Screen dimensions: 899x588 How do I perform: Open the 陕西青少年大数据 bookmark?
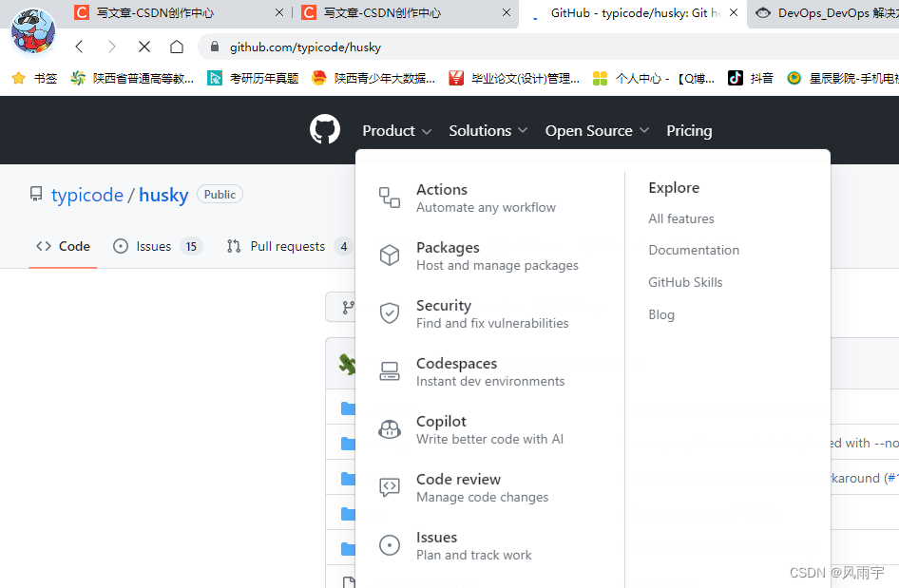click(x=373, y=78)
